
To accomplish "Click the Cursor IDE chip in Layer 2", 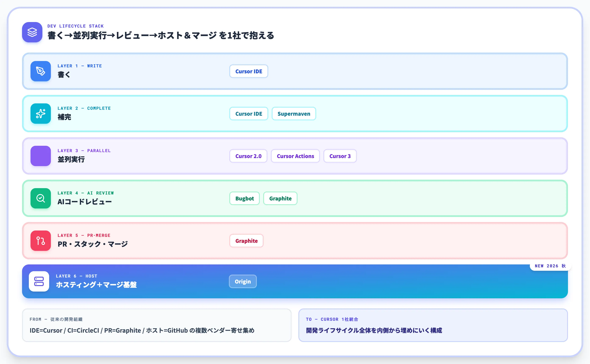I will pos(249,114).
